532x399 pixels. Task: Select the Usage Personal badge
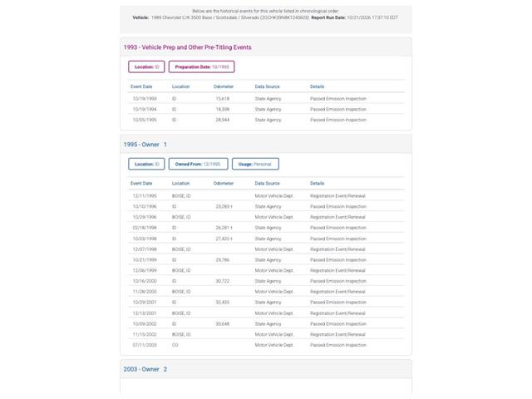point(255,164)
